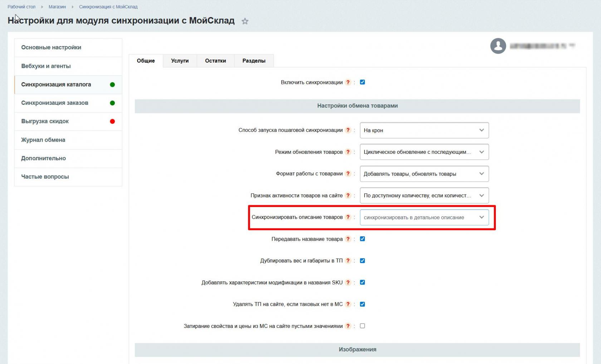
Task: Show help for 'Включить синхронизации'
Action: 348,82
